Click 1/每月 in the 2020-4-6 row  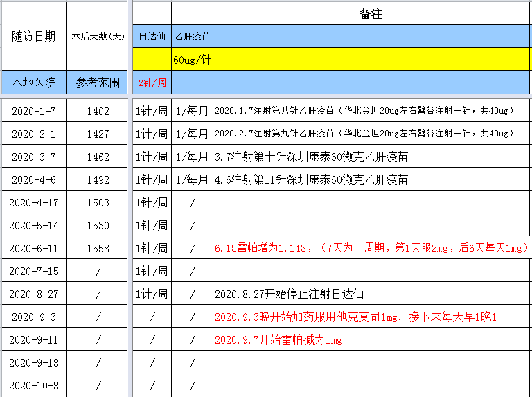[193, 179]
